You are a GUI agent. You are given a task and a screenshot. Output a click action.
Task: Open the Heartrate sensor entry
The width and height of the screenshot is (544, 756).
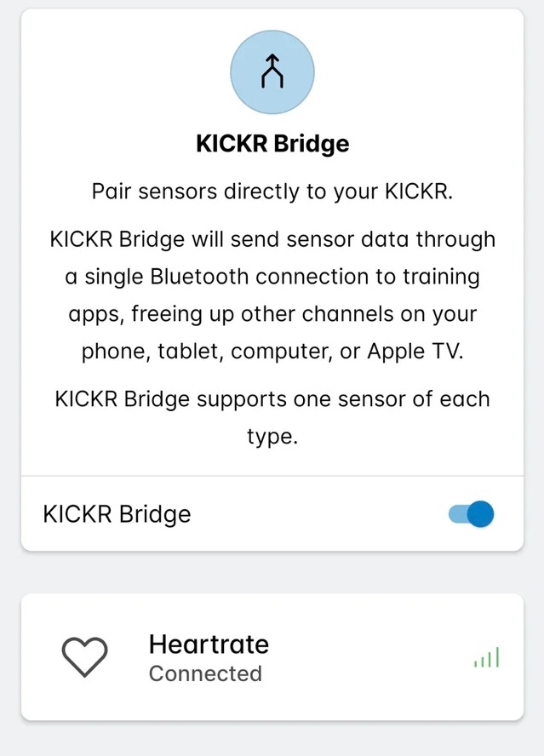[x=209, y=644]
